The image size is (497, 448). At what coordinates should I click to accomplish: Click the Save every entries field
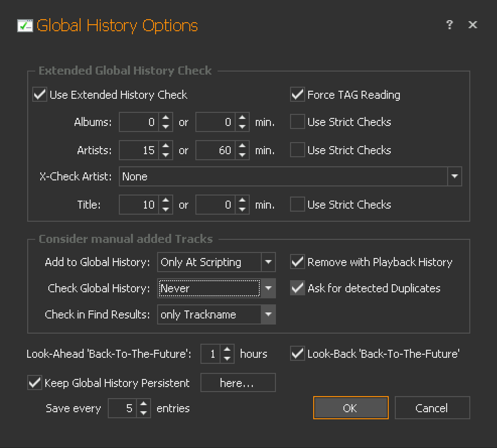(x=122, y=408)
